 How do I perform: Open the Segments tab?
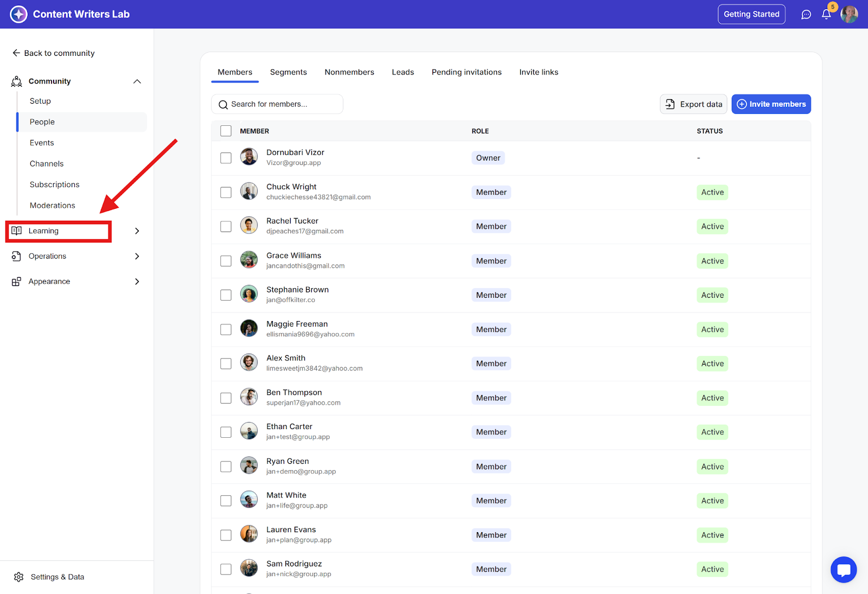[x=288, y=72]
